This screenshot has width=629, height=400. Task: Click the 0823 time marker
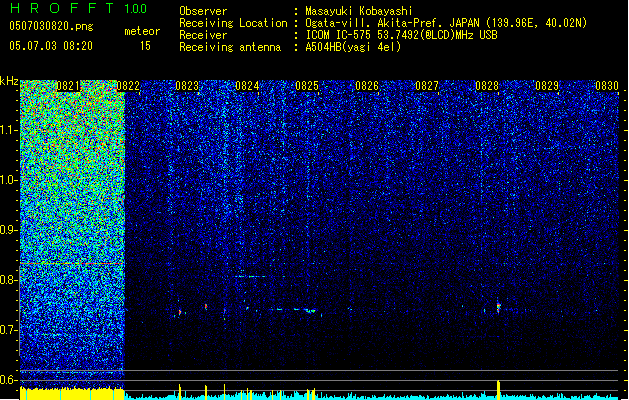pyautogui.click(x=187, y=86)
